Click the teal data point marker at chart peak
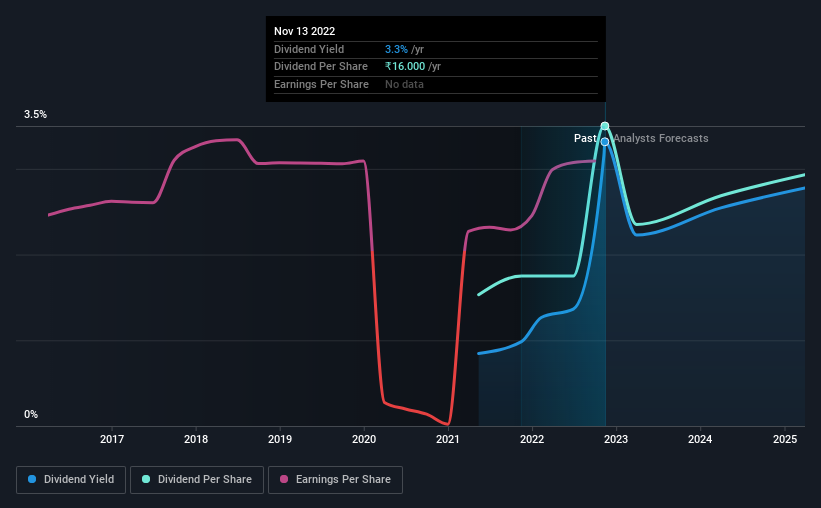 coord(605,126)
